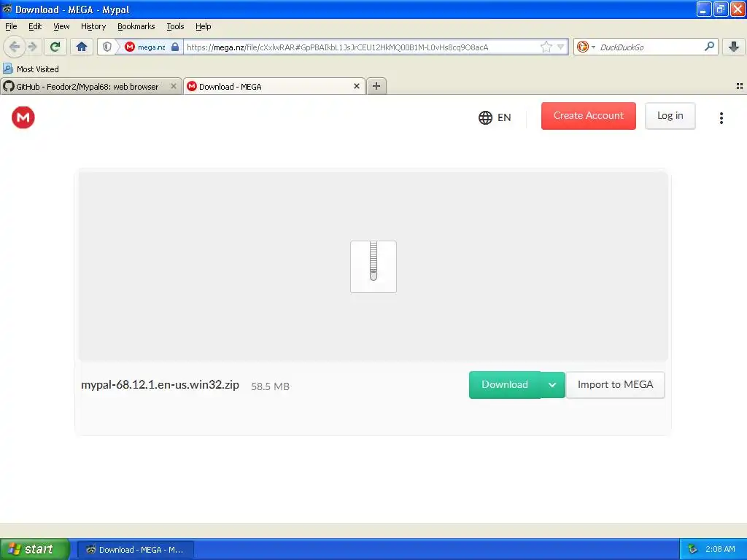Open the View menu
The height and width of the screenshot is (560, 747).
tap(61, 26)
